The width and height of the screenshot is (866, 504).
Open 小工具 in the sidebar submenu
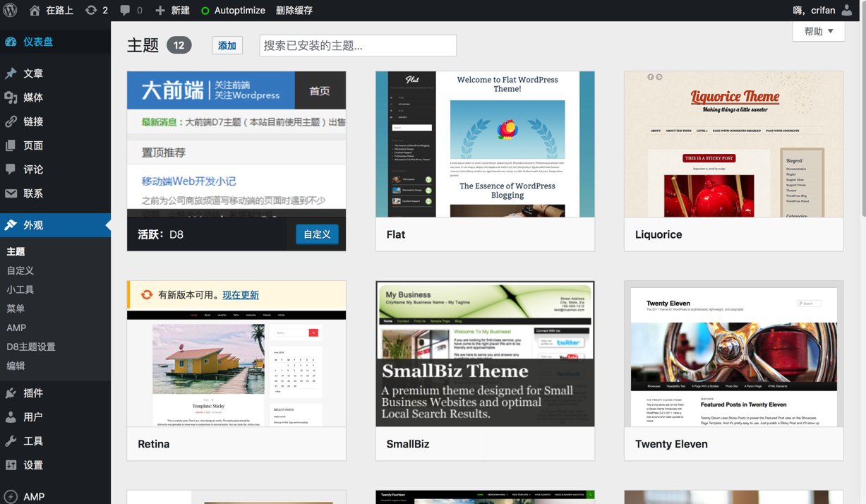tap(20, 289)
